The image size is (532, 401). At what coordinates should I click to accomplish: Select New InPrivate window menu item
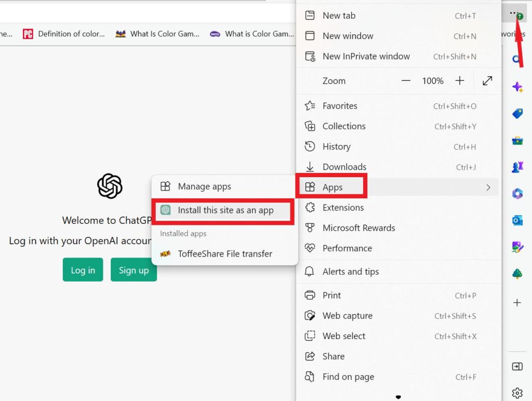(366, 56)
